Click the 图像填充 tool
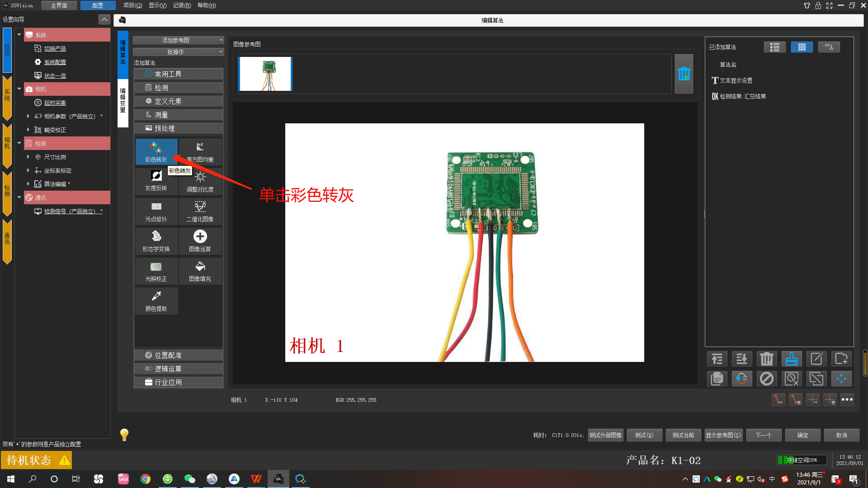Image resolution: width=868 pixels, height=488 pixels. (200, 271)
